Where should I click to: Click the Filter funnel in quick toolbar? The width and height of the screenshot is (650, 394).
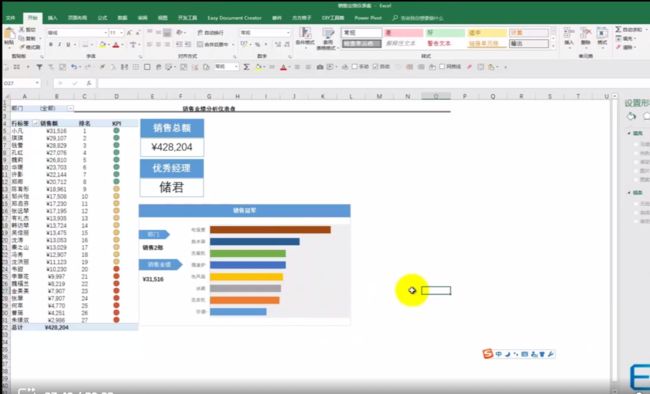(39, 67)
